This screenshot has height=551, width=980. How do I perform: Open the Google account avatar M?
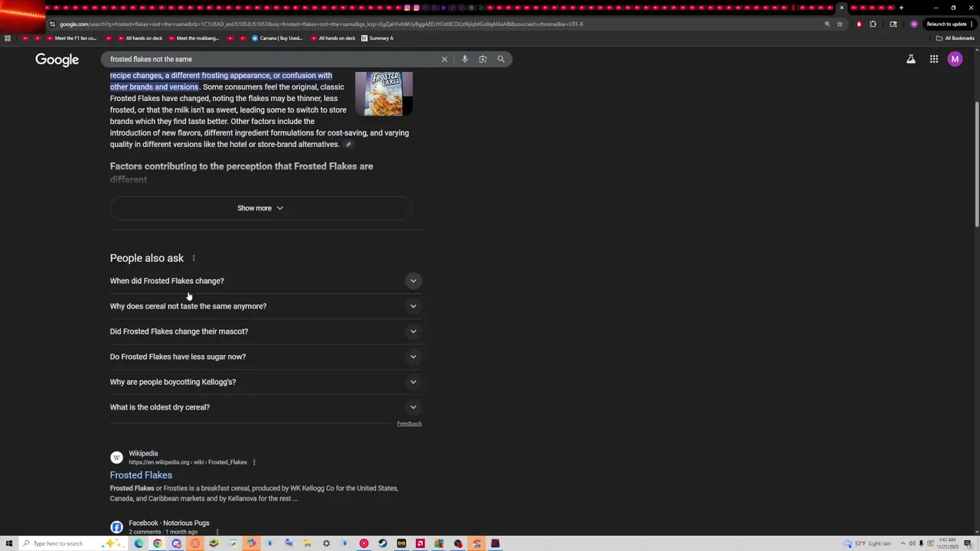coord(955,59)
